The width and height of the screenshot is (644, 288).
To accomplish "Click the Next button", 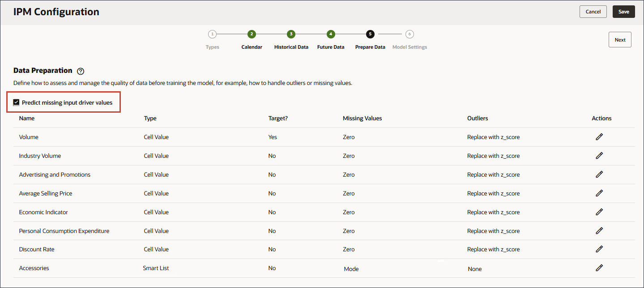I will pyautogui.click(x=620, y=40).
